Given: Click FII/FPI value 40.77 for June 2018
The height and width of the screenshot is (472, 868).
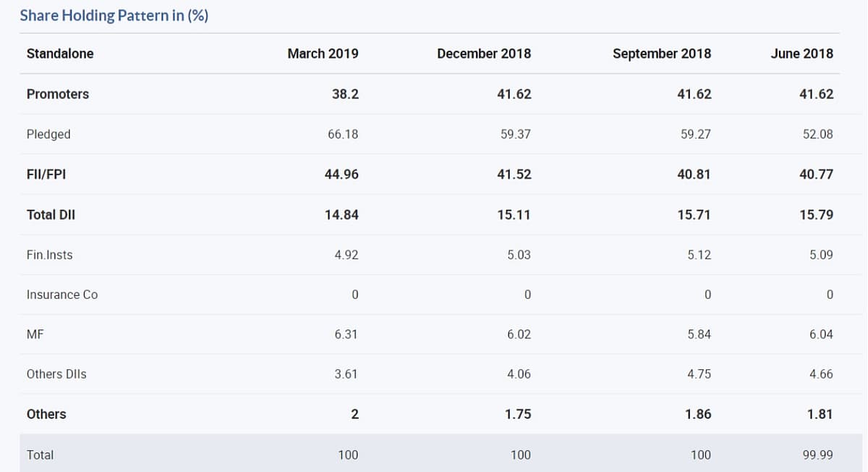Looking at the screenshot, I should pos(816,174).
